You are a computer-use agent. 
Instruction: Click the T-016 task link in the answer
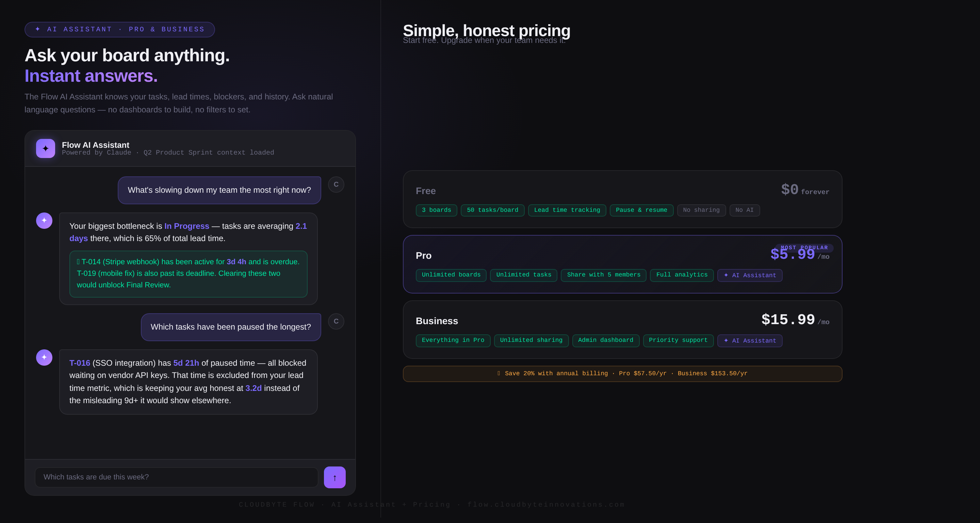(x=80, y=363)
